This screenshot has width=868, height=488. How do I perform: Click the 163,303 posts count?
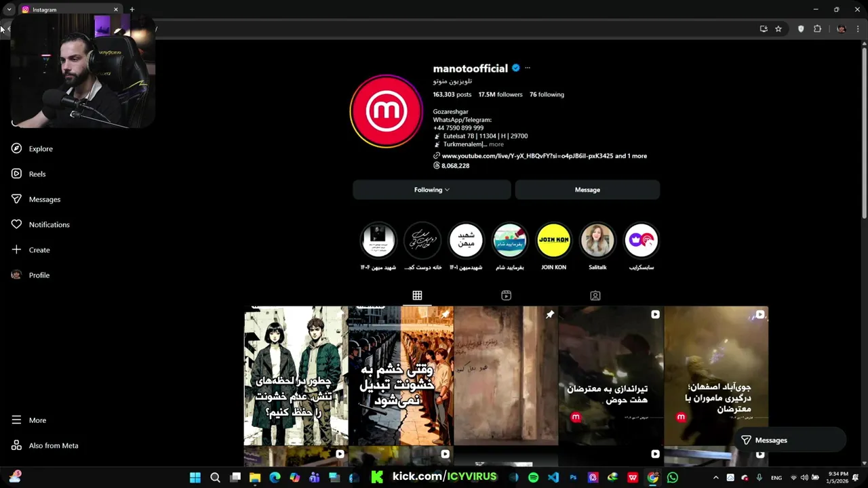tap(452, 94)
